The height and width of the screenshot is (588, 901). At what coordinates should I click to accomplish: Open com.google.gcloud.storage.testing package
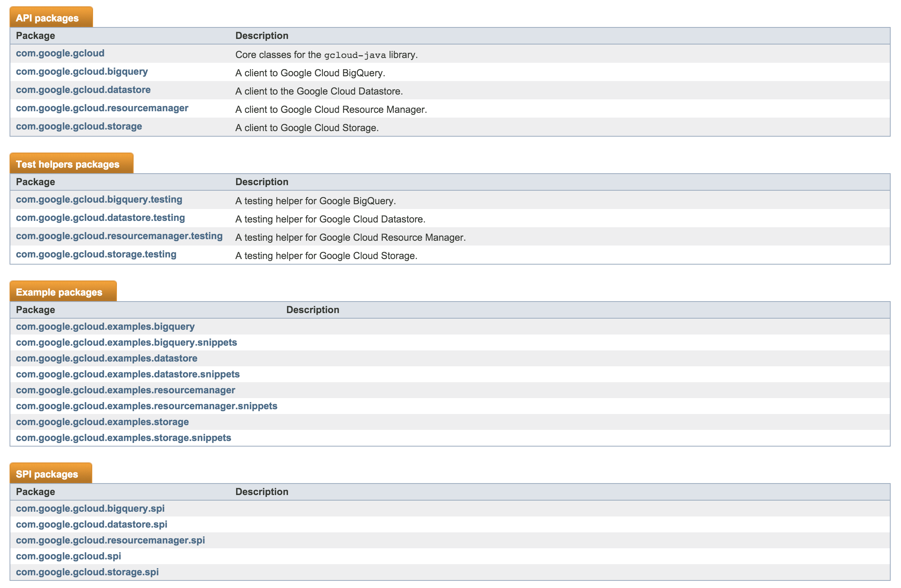[x=96, y=254]
